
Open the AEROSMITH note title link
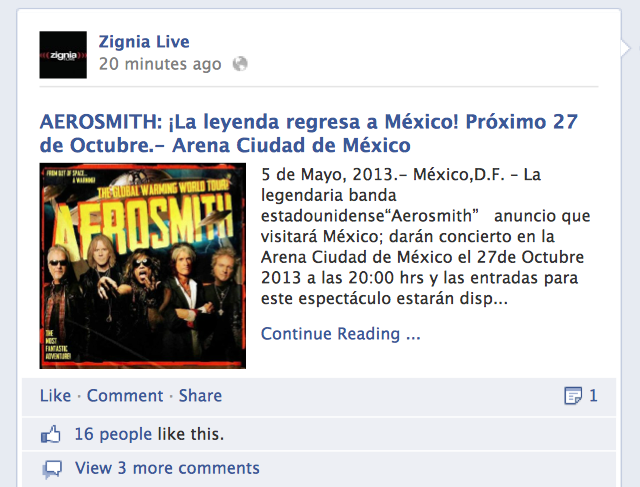(309, 133)
